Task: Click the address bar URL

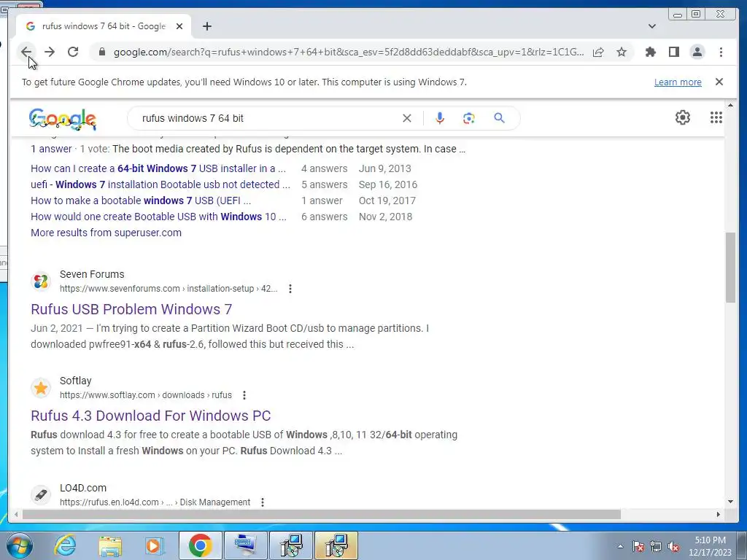Action: (348, 52)
